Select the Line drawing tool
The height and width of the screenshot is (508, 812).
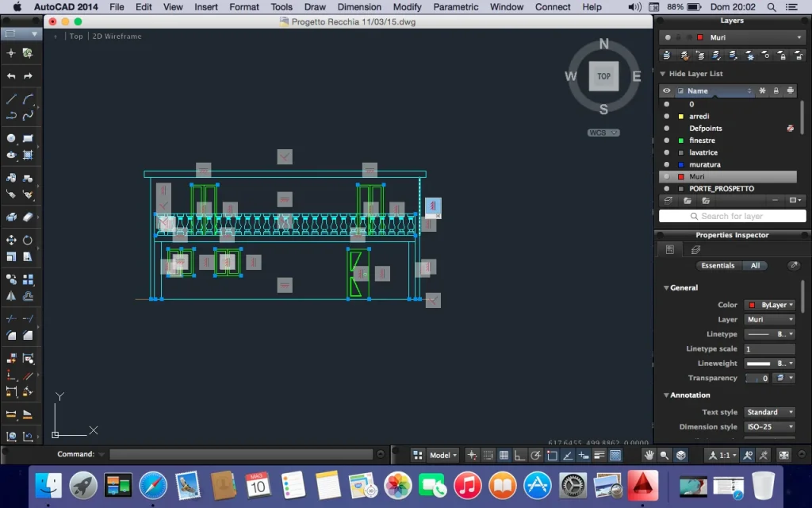(11, 99)
